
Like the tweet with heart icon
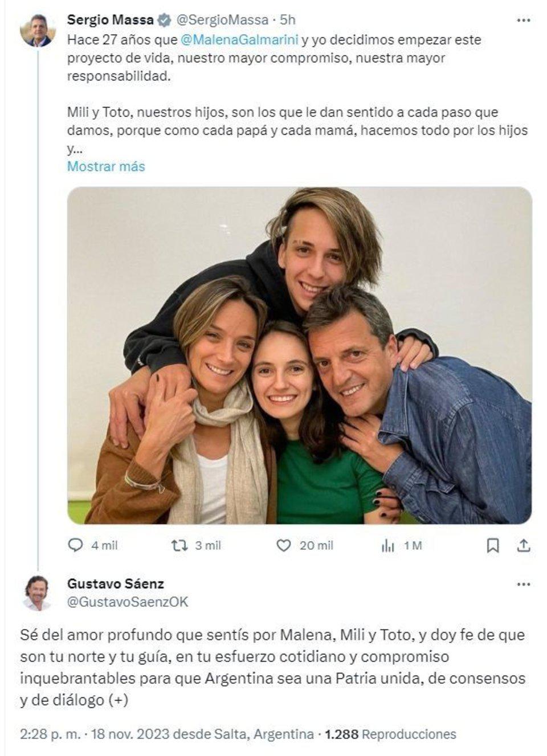(283, 545)
